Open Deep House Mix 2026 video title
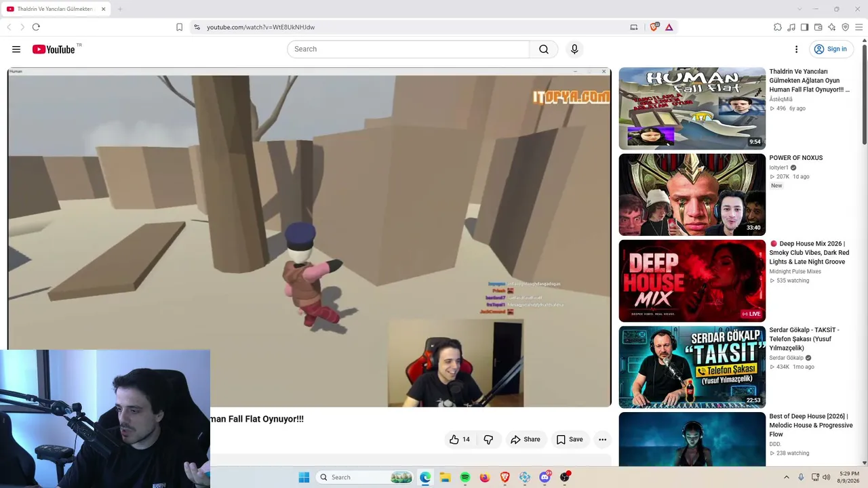The image size is (868, 488). click(809, 253)
